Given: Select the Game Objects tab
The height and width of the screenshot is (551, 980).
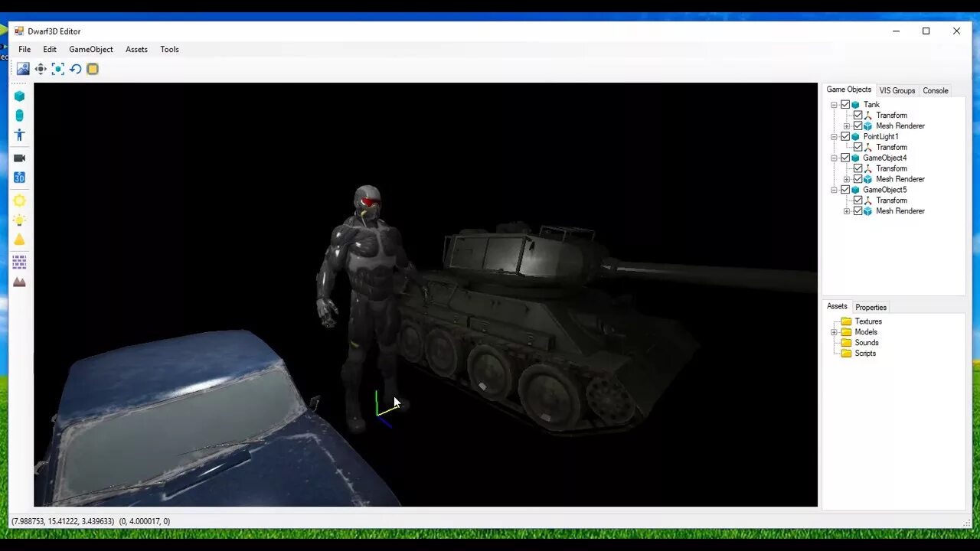Looking at the screenshot, I should (848, 90).
